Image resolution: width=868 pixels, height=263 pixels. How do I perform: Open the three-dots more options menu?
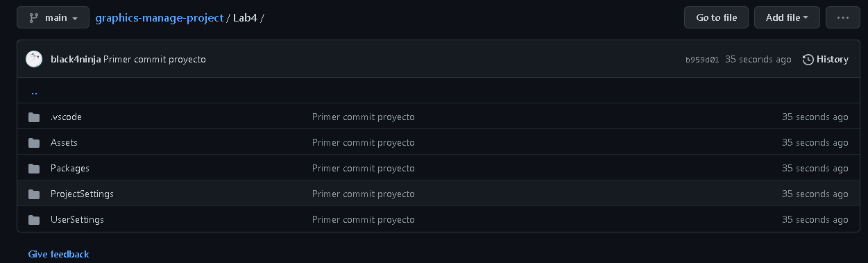pos(843,17)
